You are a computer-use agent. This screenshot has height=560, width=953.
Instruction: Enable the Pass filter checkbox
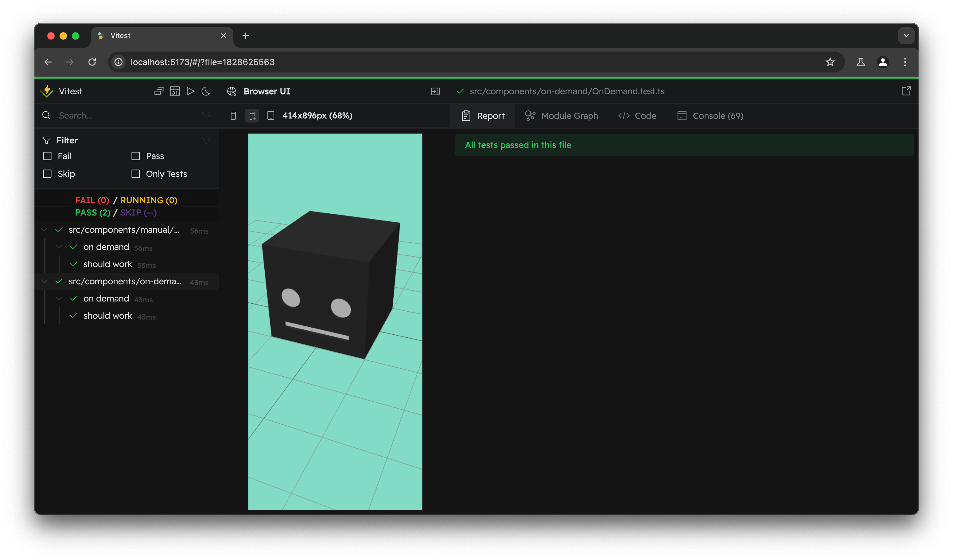[136, 156]
